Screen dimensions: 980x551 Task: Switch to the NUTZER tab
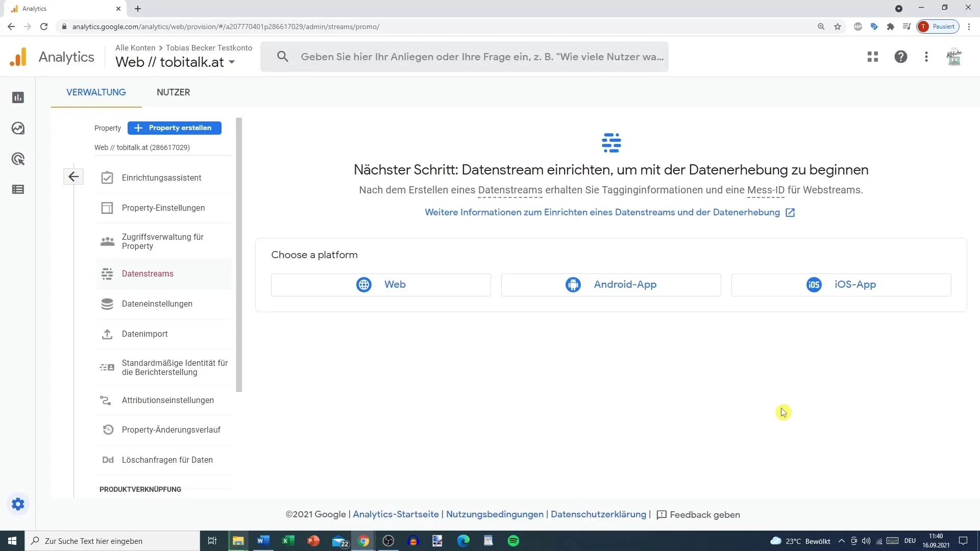173,92
